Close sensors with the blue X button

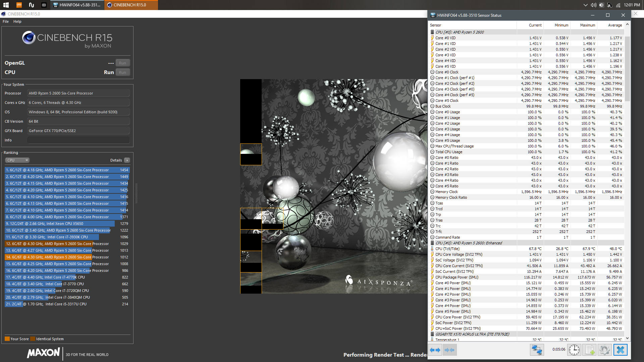pos(621,350)
